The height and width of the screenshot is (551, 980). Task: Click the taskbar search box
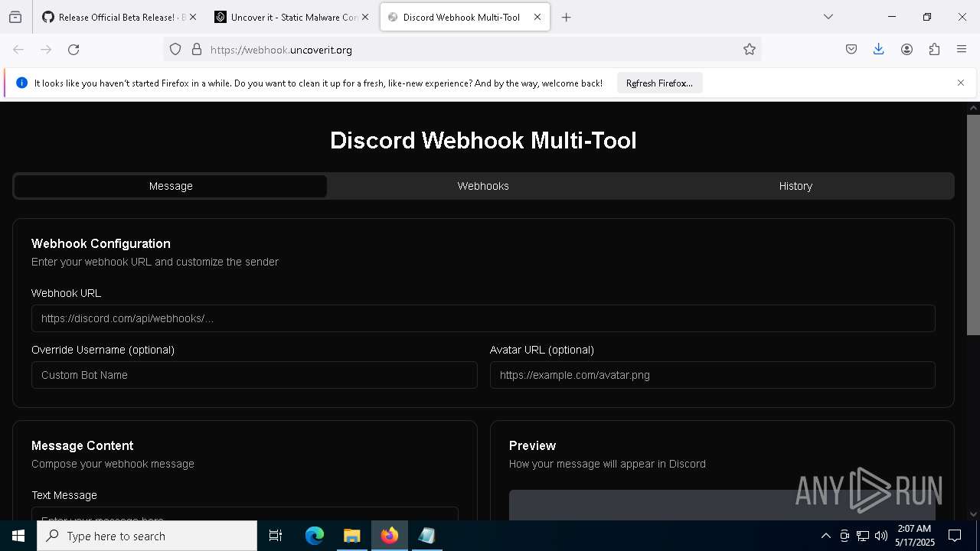pos(147,536)
